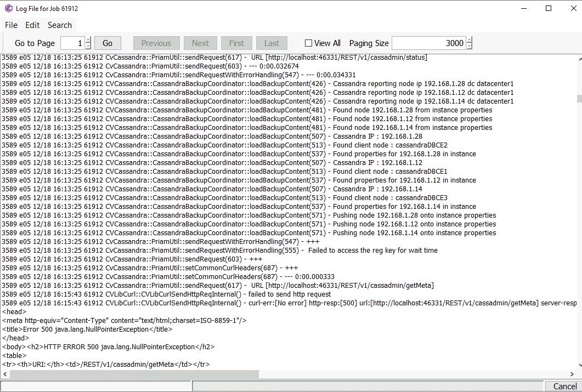This screenshot has height=392, width=582.
Task: Click log line with URL cassadmin/getMeta
Action: click(x=218, y=286)
